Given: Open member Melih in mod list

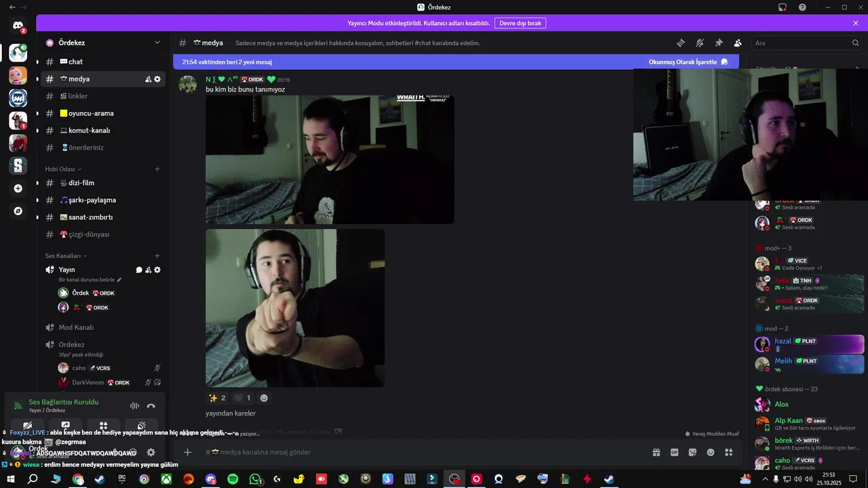Looking at the screenshot, I should 810,364.
